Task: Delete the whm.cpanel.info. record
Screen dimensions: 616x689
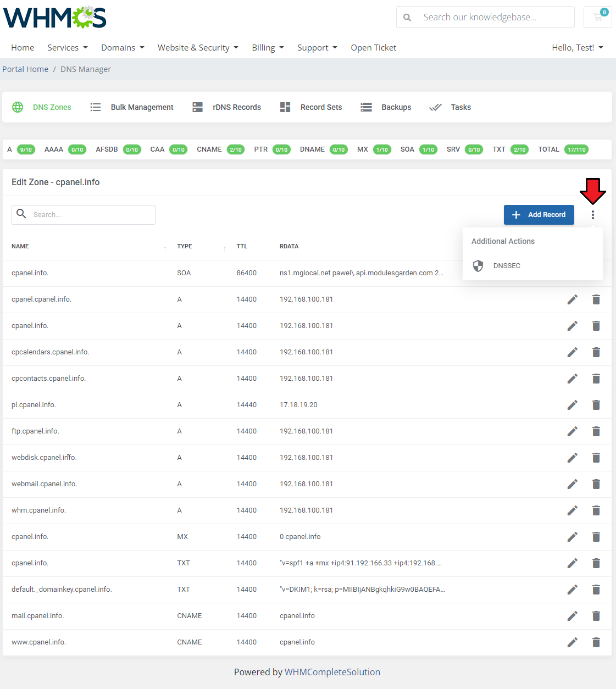Action: point(596,510)
